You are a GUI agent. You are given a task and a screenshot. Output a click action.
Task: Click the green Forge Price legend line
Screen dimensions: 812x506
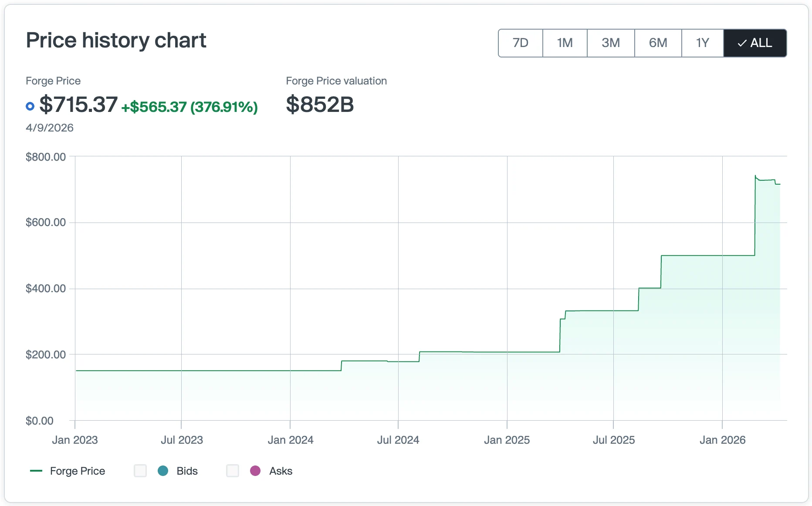pos(36,471)
